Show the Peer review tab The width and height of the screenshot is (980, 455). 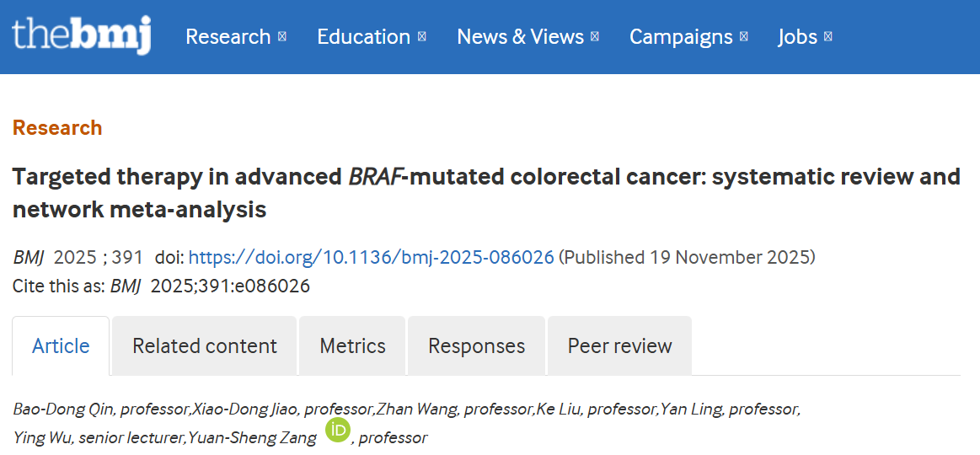(619, 346)
